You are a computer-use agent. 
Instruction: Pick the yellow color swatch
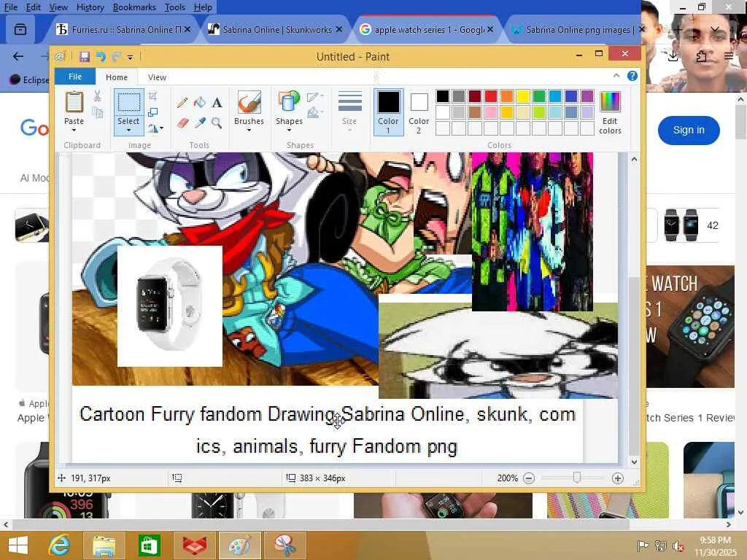click(522, 96)
